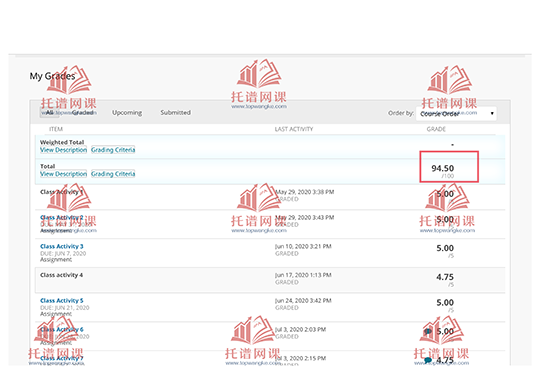540x374 pixels.
Task: Switch to the Graded tab
Action: (83, 113)
